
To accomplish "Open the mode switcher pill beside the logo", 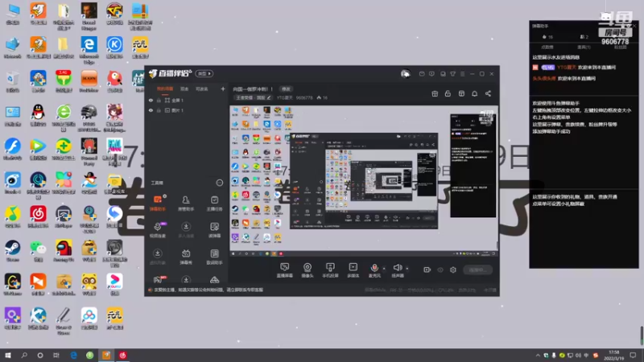I will (204, 73).
